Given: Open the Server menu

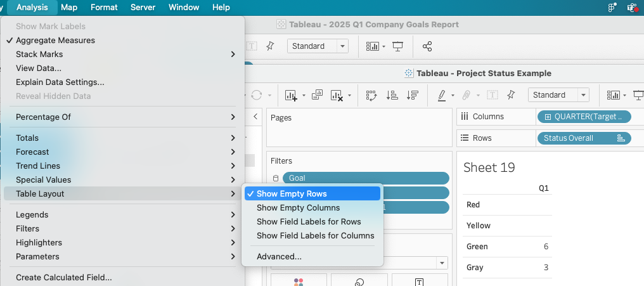Looking at the screenshot, I should [143, 8].
